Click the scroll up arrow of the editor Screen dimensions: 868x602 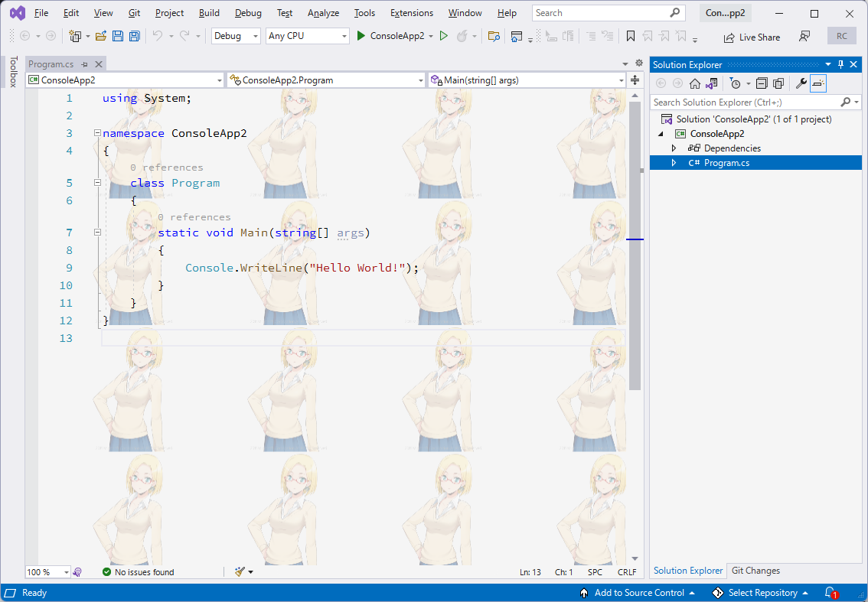coord(635,96)
